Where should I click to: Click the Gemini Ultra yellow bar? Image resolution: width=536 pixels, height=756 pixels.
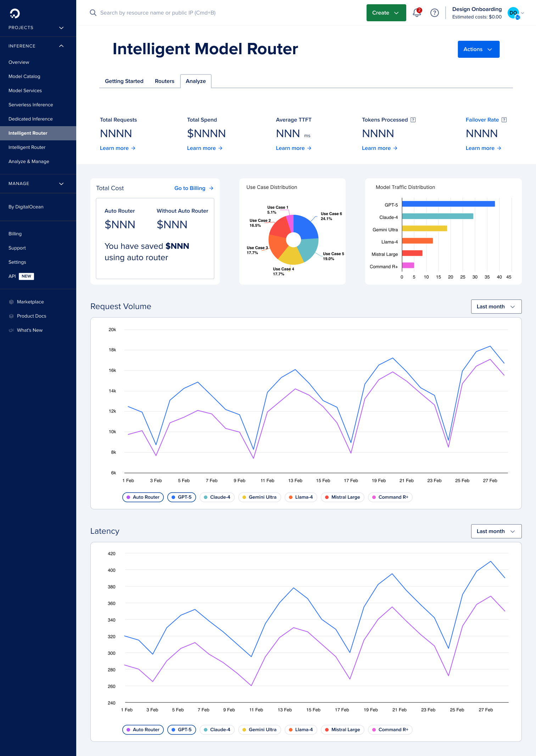click(x=424, y=229)
